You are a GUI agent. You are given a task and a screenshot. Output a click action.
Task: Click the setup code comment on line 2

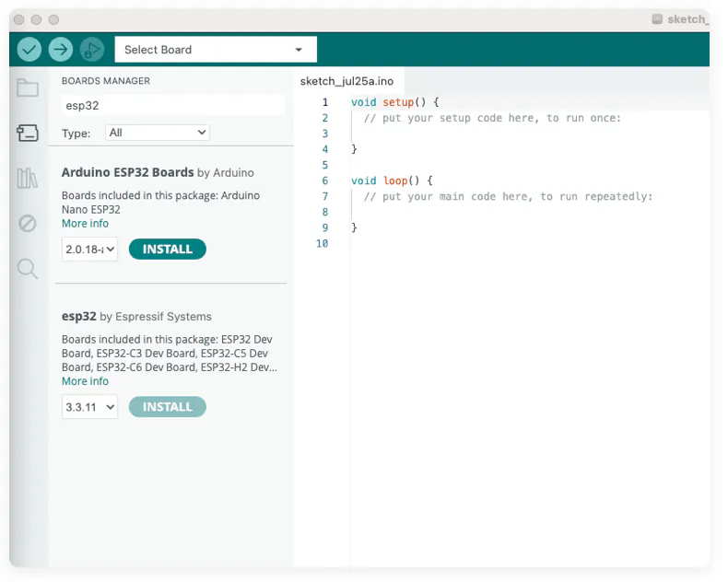pos(492,118)
